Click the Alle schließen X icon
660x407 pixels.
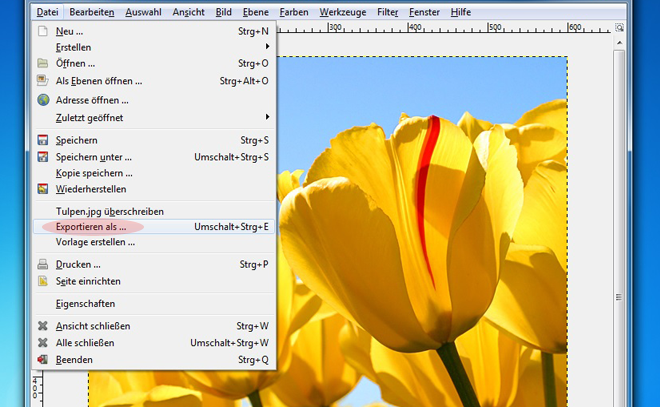pos(43,343)
